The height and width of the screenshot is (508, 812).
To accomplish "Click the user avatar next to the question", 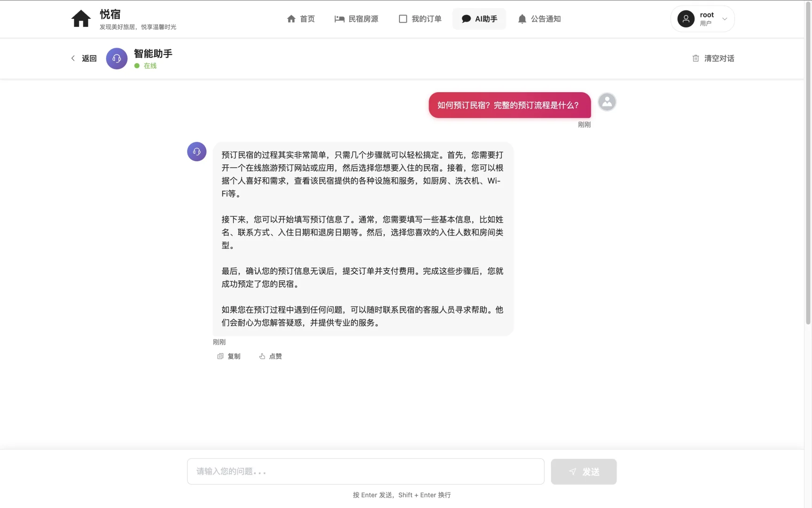I will click(606, 102).
